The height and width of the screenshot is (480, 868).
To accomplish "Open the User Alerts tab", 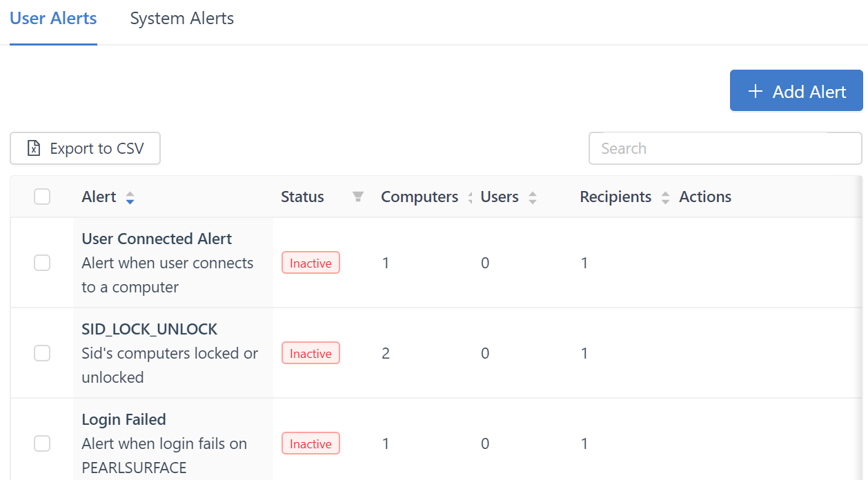I will [53, 19].
